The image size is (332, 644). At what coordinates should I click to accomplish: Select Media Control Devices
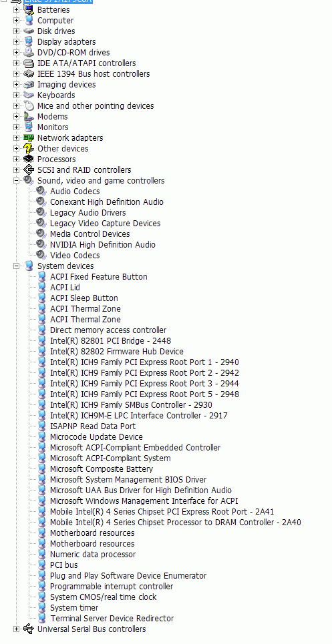pos(90,234)
